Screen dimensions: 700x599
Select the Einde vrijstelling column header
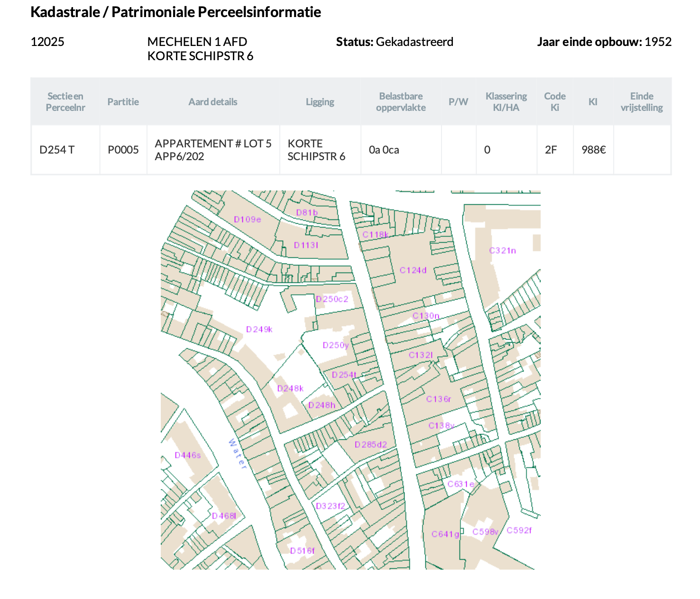[642, 102]
